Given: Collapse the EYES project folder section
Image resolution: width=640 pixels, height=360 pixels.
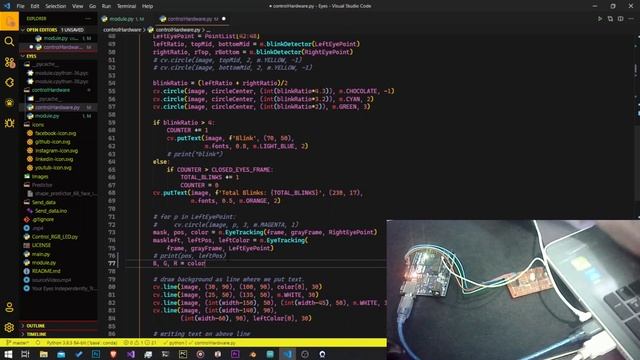Looking at the screenshot, I should (58, 56).
